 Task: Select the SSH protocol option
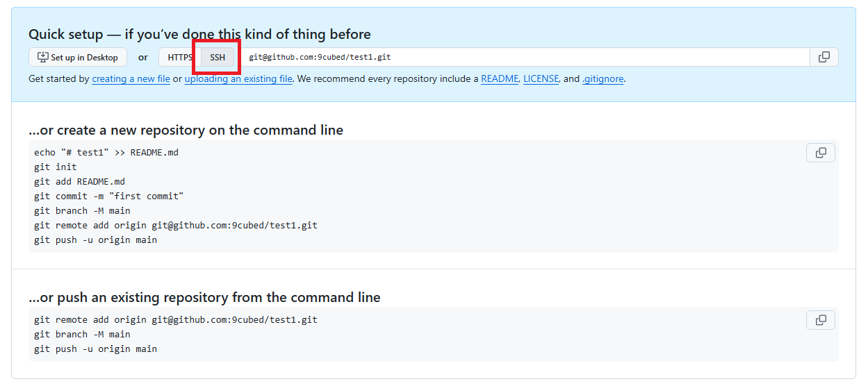coord(218,57)
